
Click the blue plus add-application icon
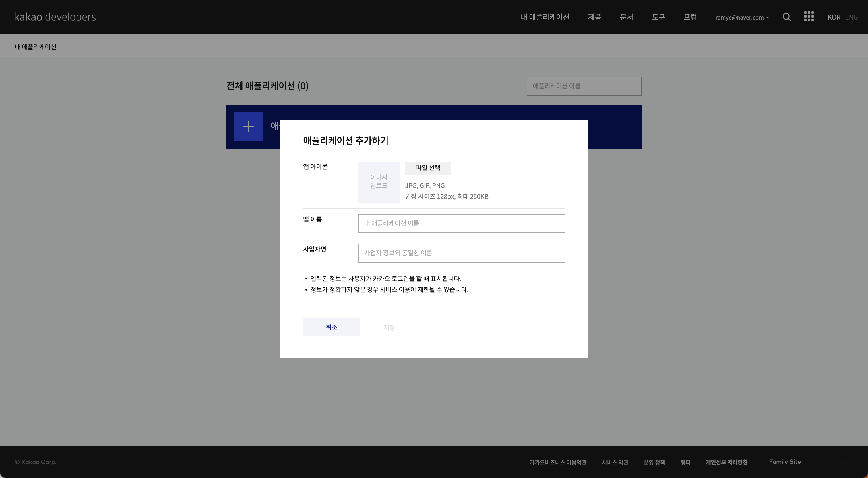point(248,127)
